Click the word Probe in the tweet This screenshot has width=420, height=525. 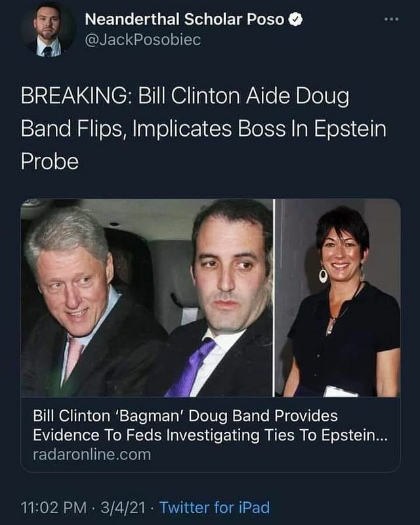[x=50, y=162]
